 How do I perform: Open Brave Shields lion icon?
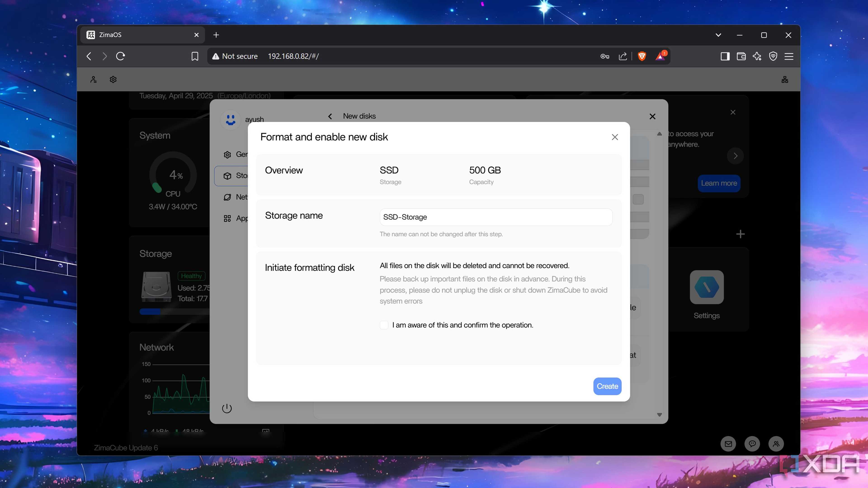click(x=642, y=56)
